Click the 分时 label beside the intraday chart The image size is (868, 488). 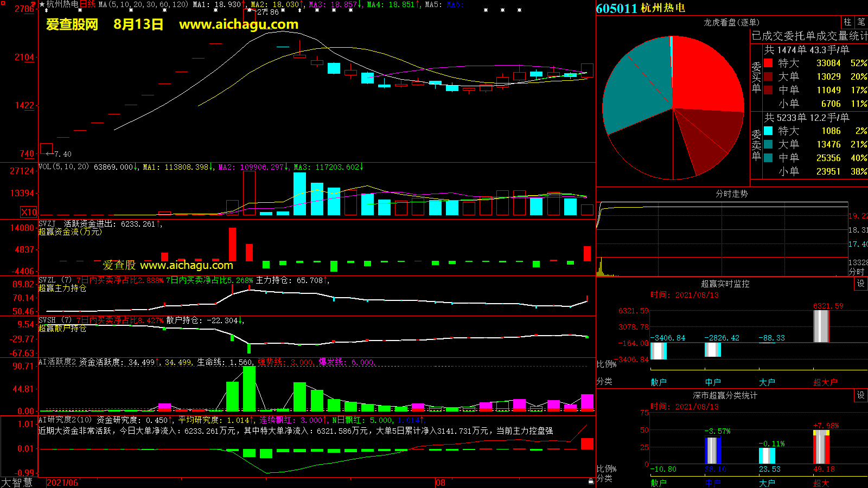click(x=857, y=271)
